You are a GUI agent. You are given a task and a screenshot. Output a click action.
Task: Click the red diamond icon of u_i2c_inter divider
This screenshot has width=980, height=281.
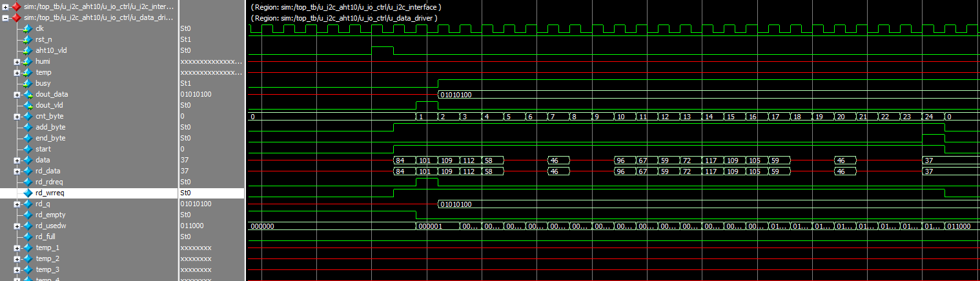(16, 6)
